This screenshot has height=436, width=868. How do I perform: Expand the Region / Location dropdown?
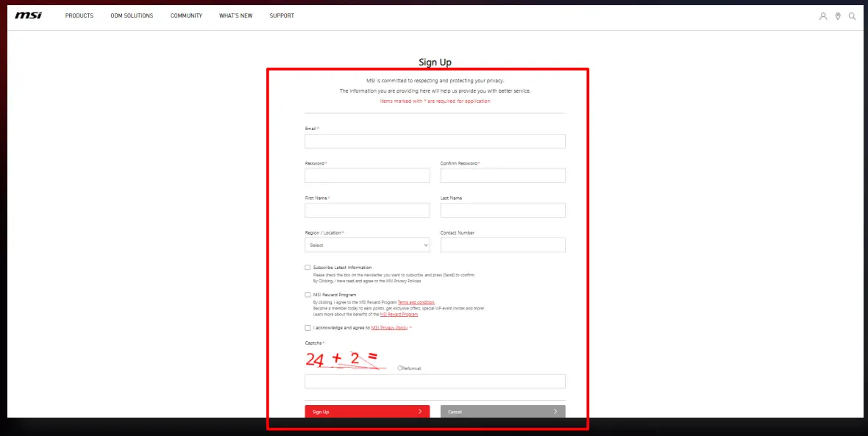367,245
